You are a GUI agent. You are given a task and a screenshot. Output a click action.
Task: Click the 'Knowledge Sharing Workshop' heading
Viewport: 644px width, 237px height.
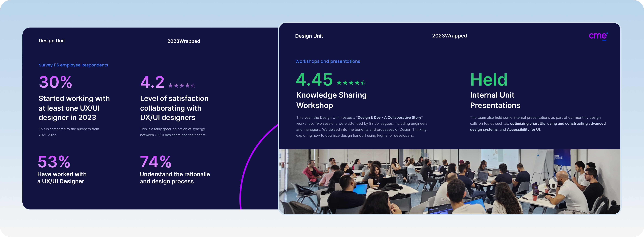[x=331, y=100]
